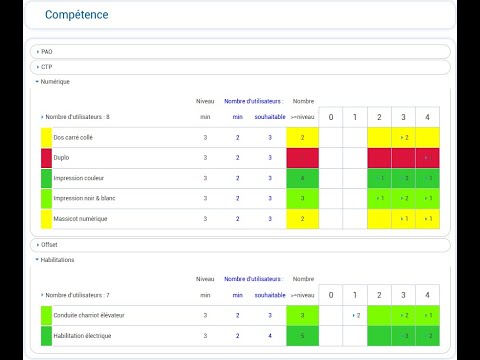Click level 4 column header in Numérique table

click(x=428, y=117)
